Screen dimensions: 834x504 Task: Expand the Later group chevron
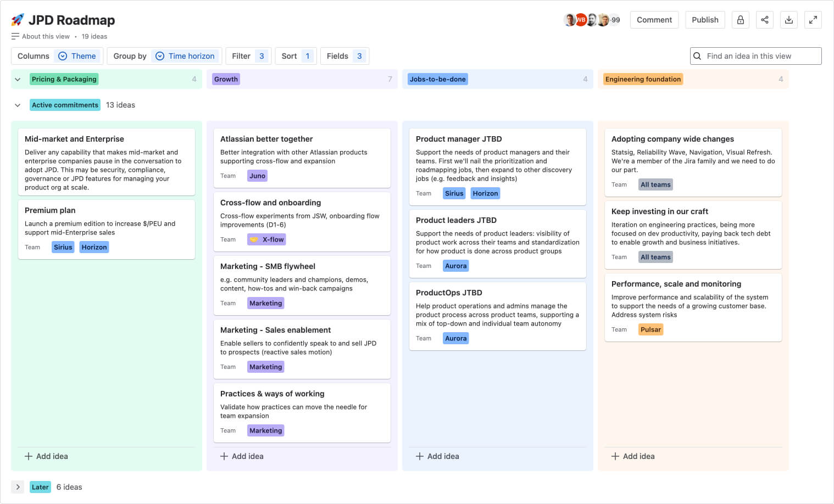(x=18, y=487)
